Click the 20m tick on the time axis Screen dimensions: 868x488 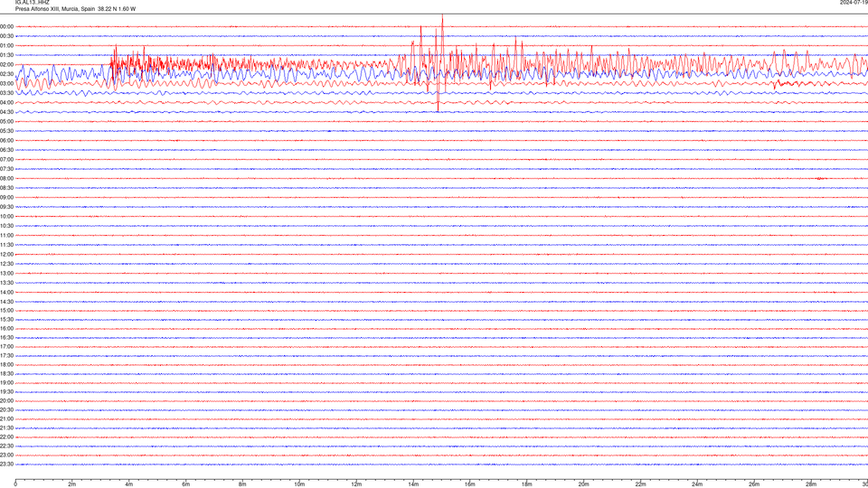point(583,484)
